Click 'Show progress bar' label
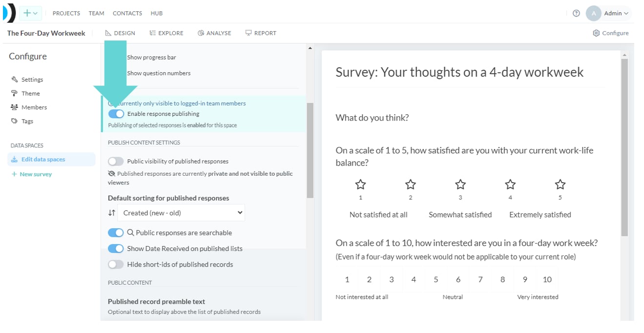644x333 pixels. click(x=151, y=57)
